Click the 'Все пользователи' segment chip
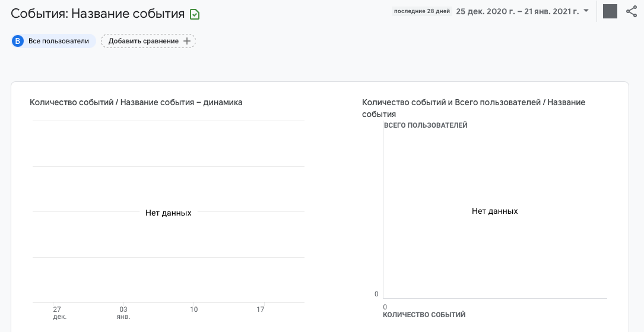 pos(54,41)
